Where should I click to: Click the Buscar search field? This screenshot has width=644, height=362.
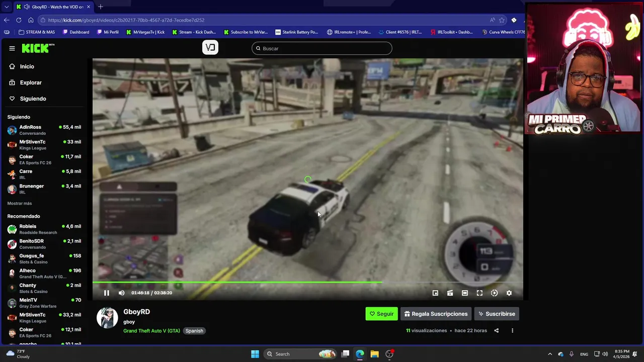tap(322, 48)
